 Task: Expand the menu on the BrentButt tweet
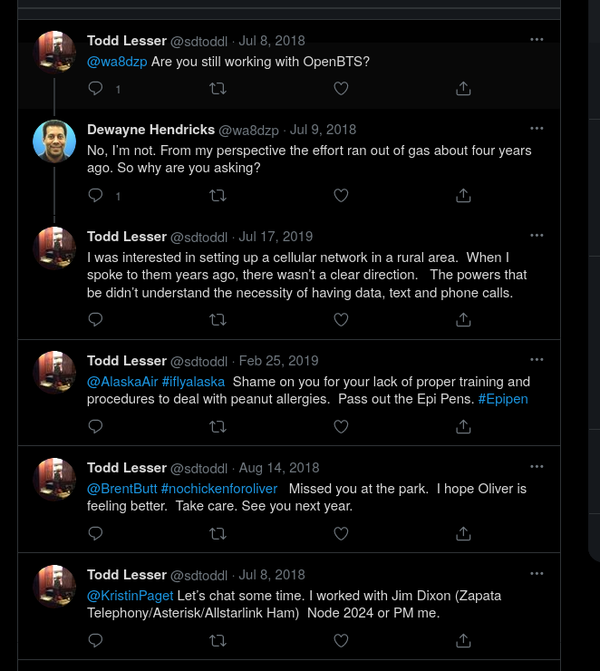coord(537,467)
